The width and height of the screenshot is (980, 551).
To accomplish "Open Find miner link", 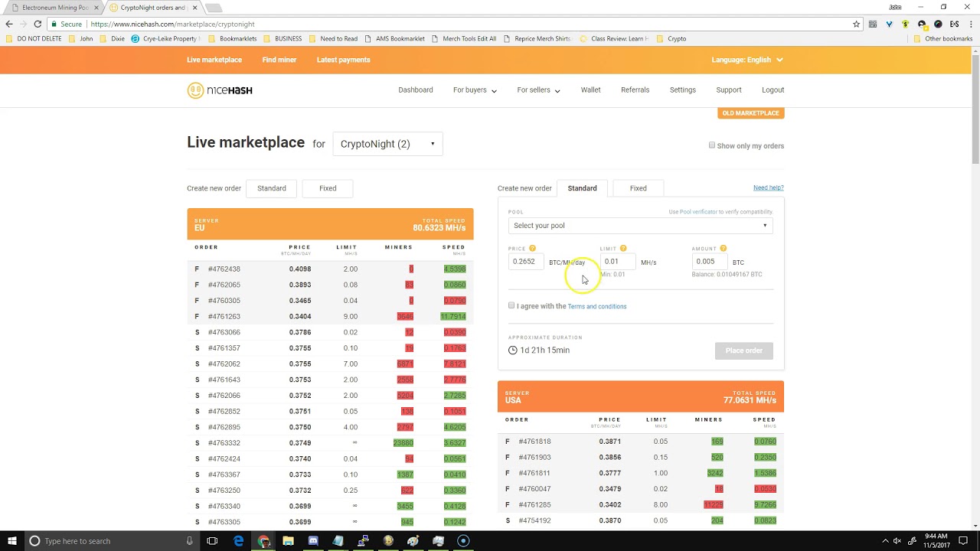I will 279,60.
